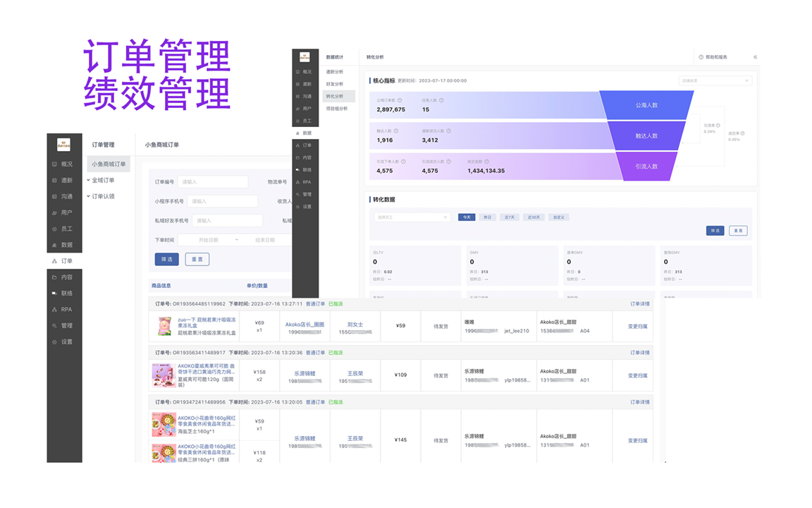The width and height of the screenshot is (812, 508).
Task: Click info icon next to 公域订单数
Action: (x=400, y=101)
